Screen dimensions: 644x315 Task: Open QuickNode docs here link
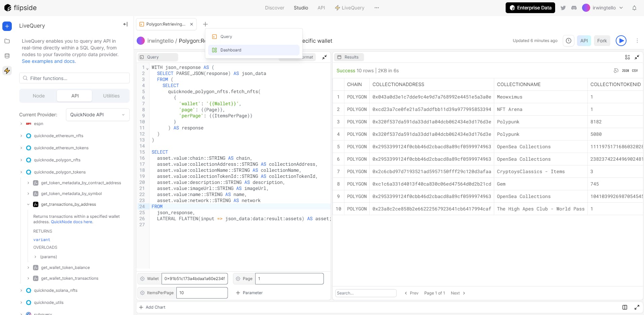[72, 222]
